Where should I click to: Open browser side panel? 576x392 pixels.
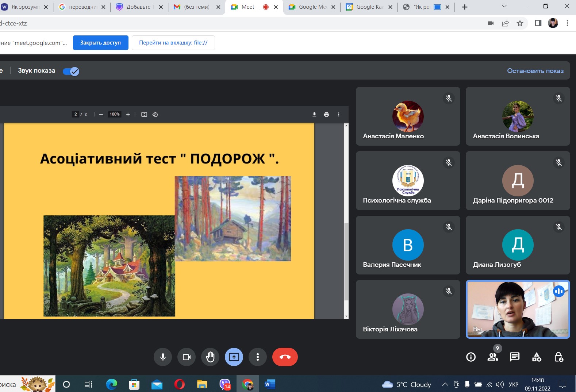point(538,23)
